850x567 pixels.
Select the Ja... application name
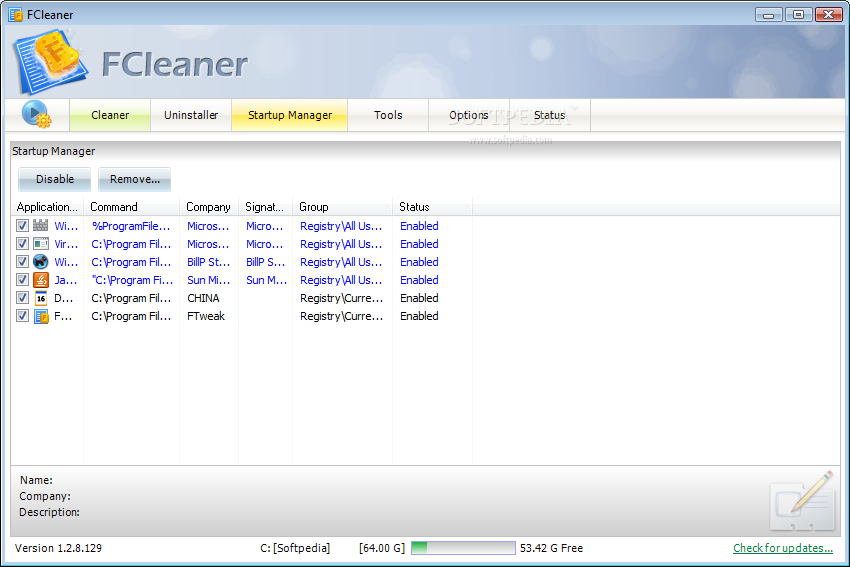click(66, 280)
